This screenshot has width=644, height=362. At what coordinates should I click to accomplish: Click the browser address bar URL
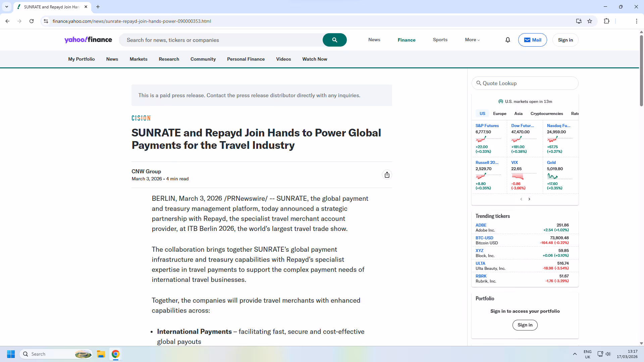[132, 21]
